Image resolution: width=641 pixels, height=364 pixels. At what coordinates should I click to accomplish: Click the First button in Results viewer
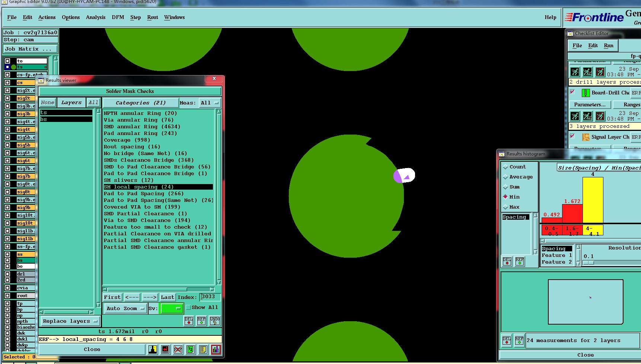click(x=112, y=297)
